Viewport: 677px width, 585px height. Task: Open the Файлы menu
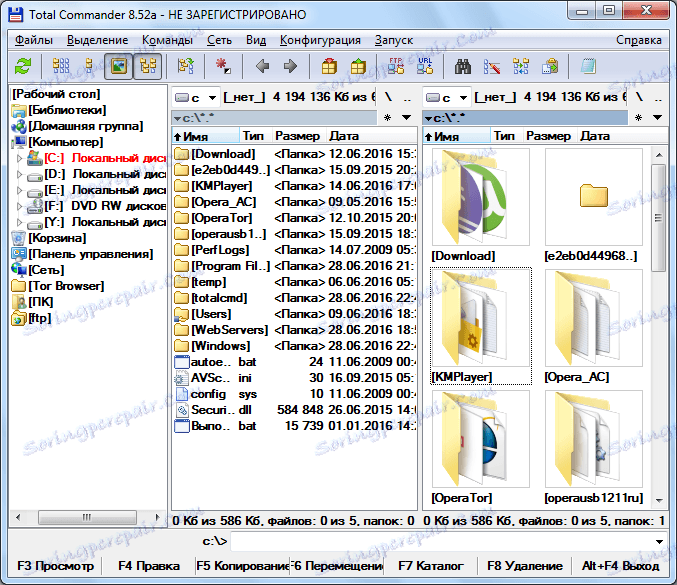click(x=34, y=40)
